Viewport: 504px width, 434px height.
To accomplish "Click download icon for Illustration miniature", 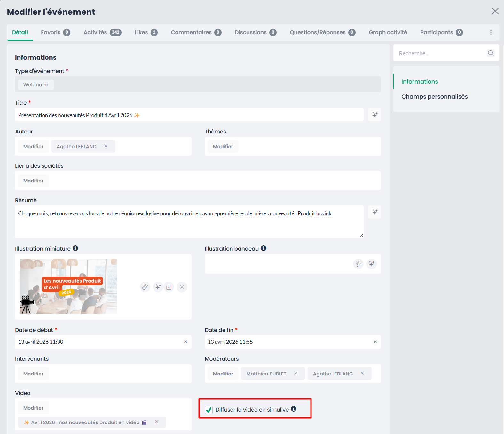I will pos(169,287).
